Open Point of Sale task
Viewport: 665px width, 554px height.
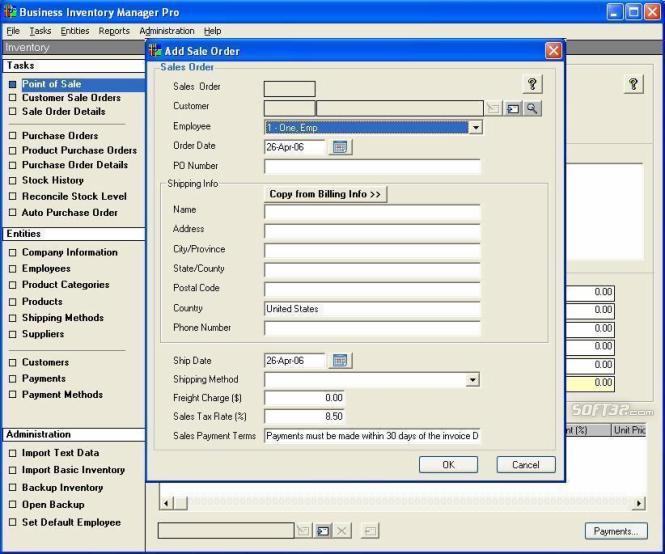[x=51, y=84]
